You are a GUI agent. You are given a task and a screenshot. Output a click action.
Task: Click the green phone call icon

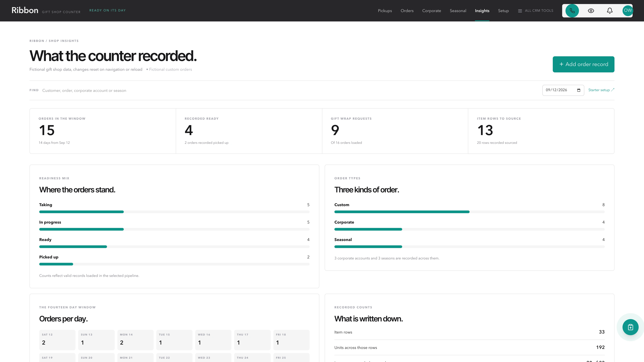pyautogui.click(x=572, y=11)
